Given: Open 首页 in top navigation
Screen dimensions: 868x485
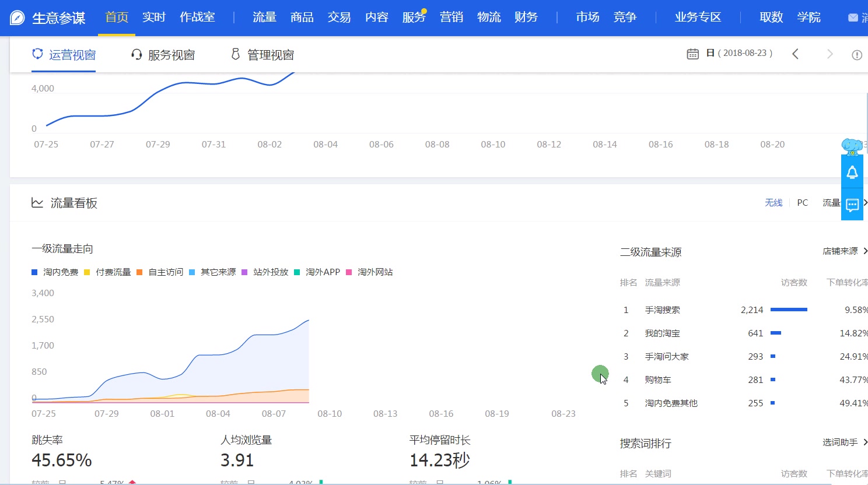Looking at the screenshot, I should pyautogui.click(x=117, y=17).
